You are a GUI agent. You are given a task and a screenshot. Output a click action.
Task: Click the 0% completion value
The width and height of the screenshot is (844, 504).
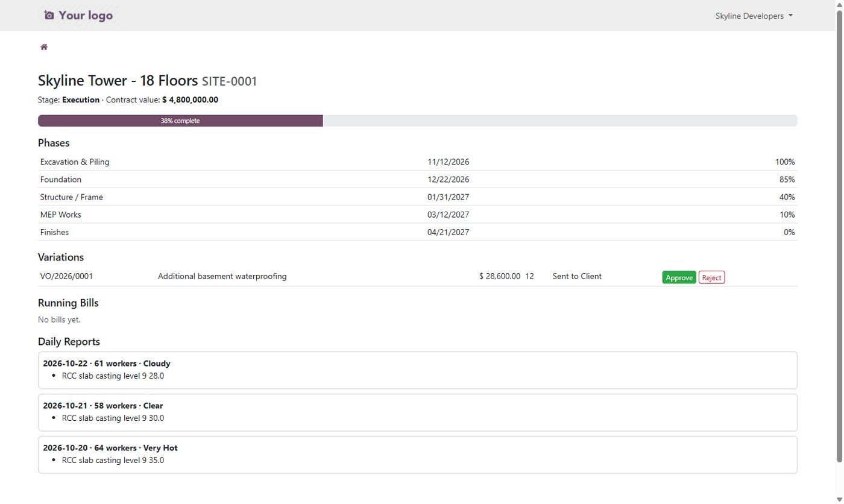click(789, 232)
